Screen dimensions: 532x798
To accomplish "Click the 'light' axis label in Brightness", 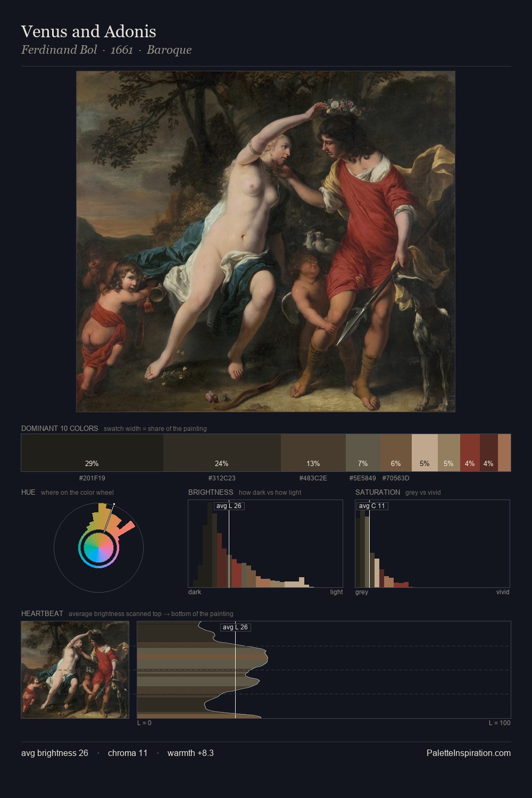I will (x=337, y=592).
